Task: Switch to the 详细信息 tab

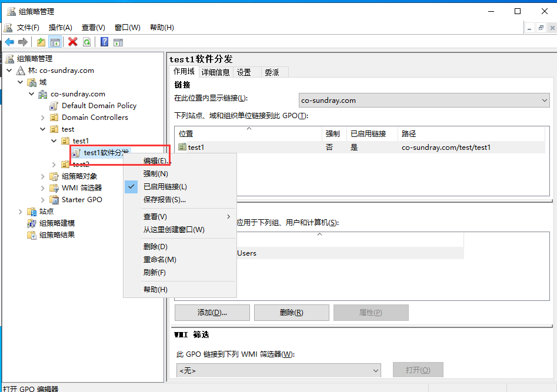Action: pos(215,72)
